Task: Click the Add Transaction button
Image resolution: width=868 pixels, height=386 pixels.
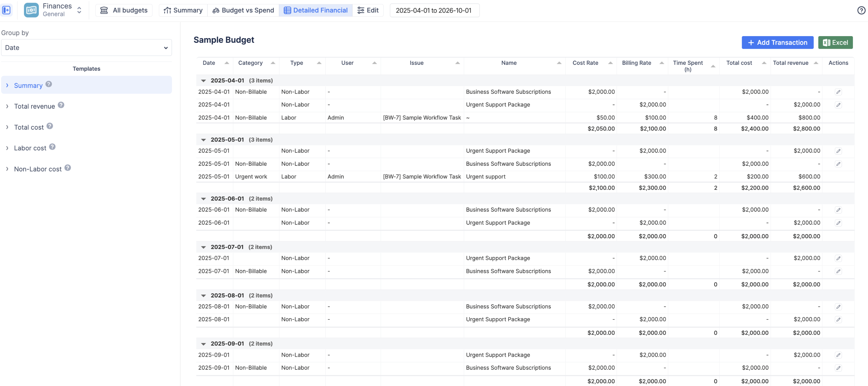Action: tap(777, 42)
